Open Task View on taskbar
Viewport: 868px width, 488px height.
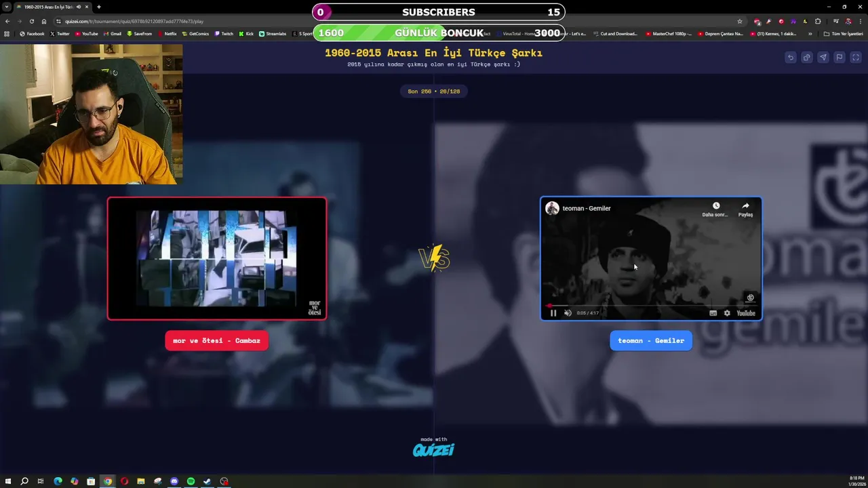point(41,481)
